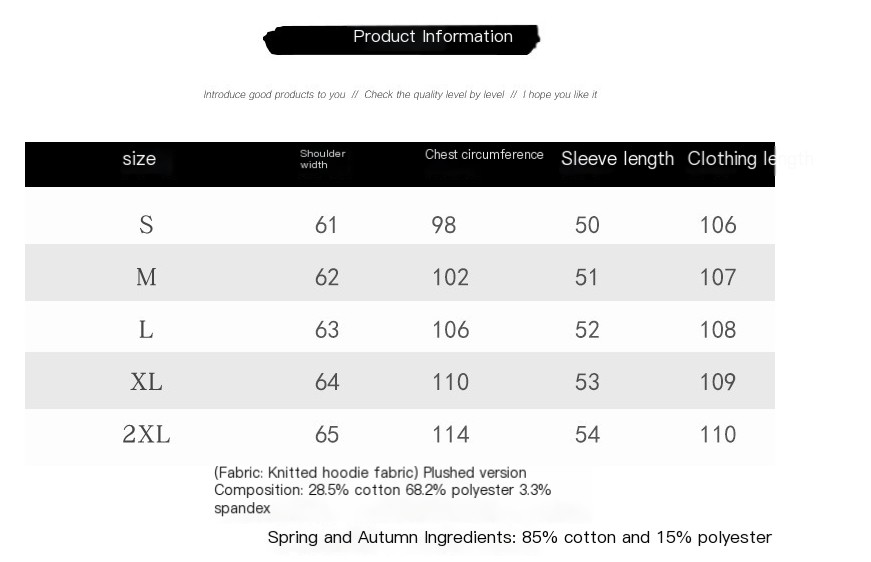Click shoulder width value 61
The image size is (871, 562).
326,225
